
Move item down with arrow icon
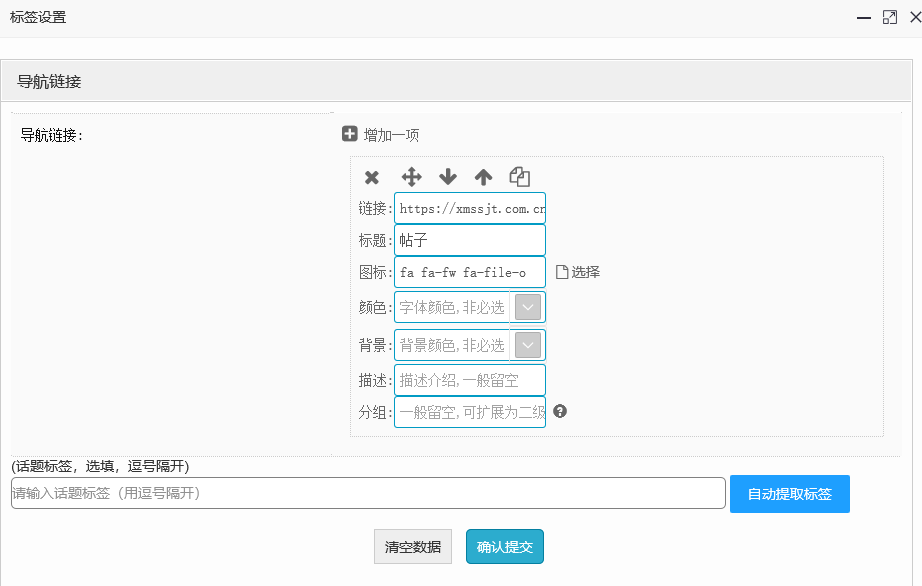point(448,177)
